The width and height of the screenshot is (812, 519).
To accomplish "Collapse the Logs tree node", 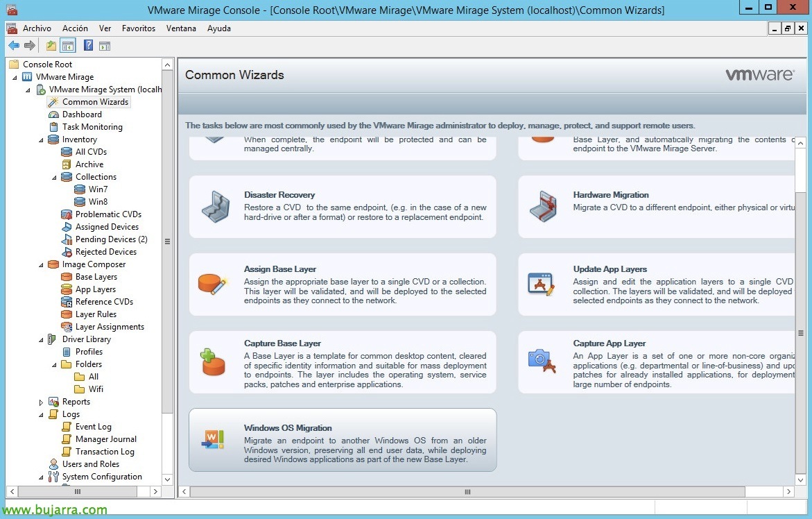I will 41,415.
